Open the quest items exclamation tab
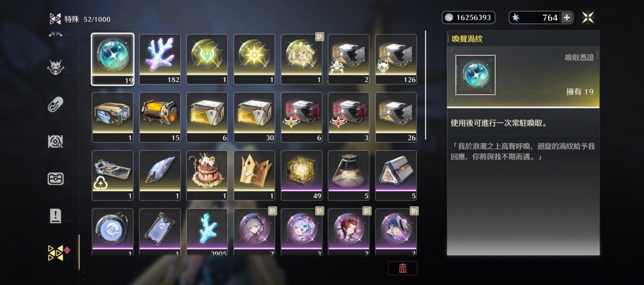This screenshot has width=644, height=285. [55, 216]
